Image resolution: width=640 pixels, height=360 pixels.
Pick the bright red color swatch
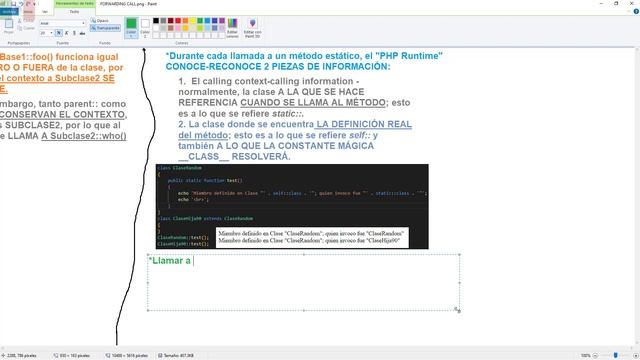coord(178,20)
